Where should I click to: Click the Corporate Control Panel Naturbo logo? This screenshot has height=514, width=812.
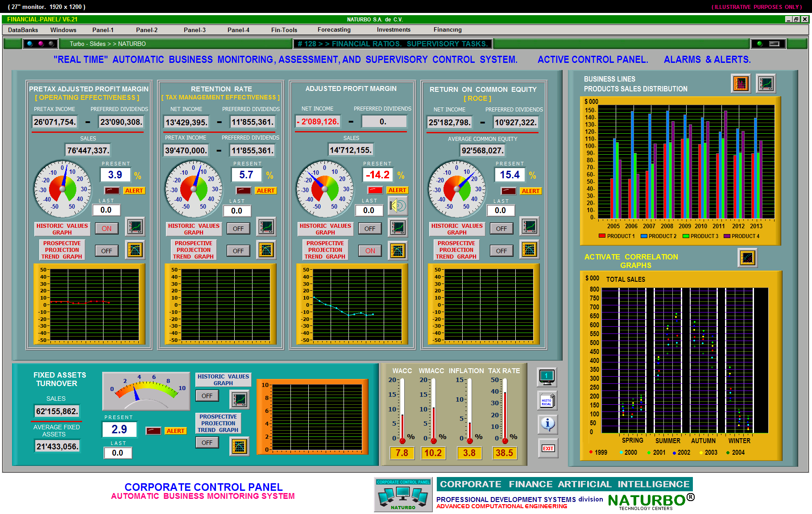point(403,495)
